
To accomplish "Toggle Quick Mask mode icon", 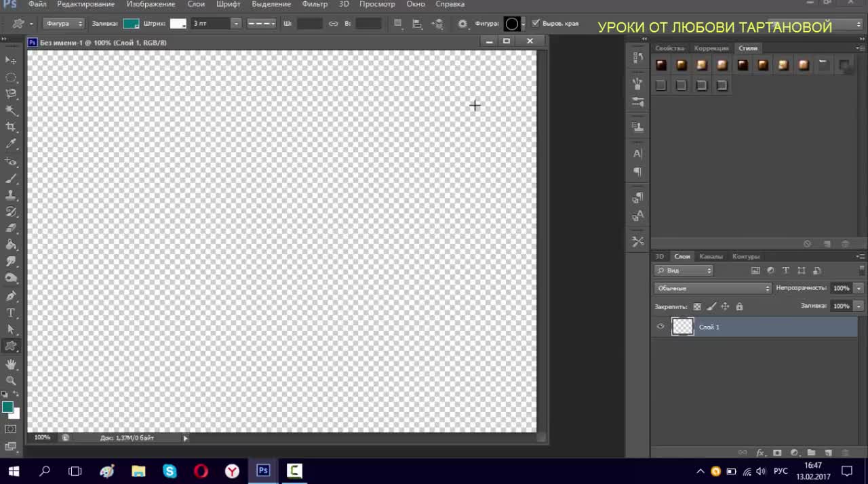I will click(11, 429).
